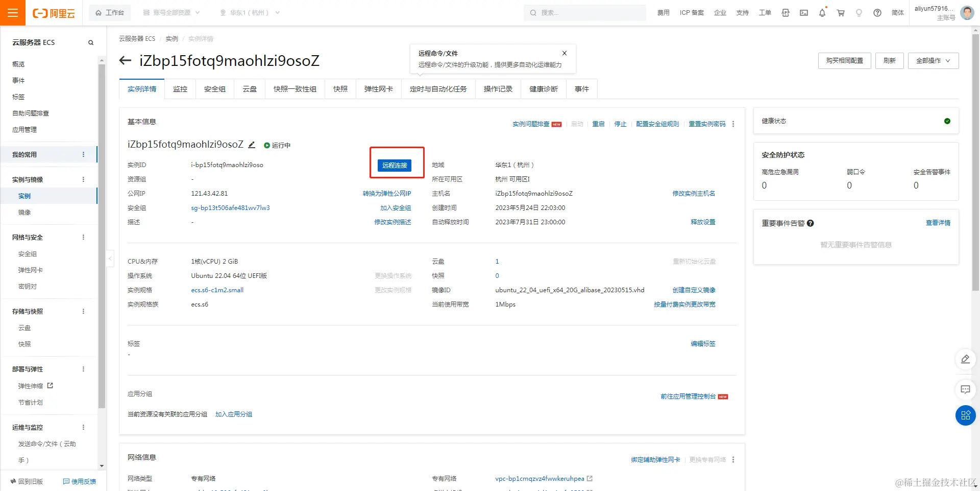
Task: Open notifications bell icon
Action: click(822, 13)
